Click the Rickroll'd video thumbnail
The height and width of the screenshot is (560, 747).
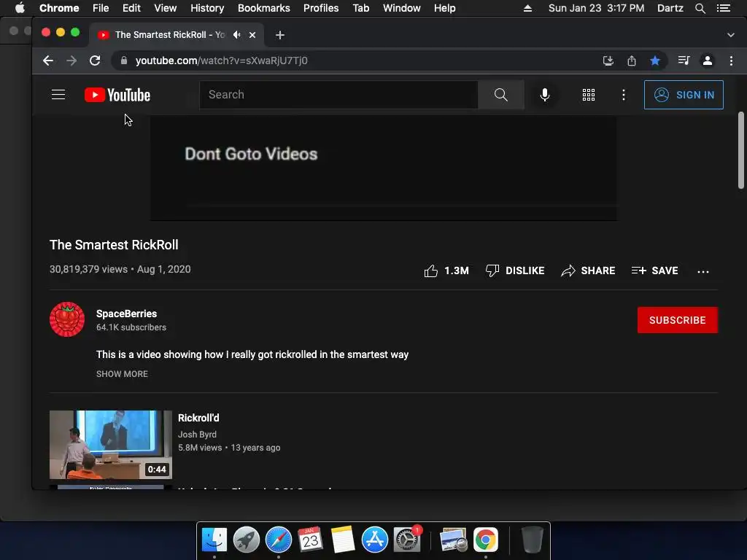click(111, 445)
